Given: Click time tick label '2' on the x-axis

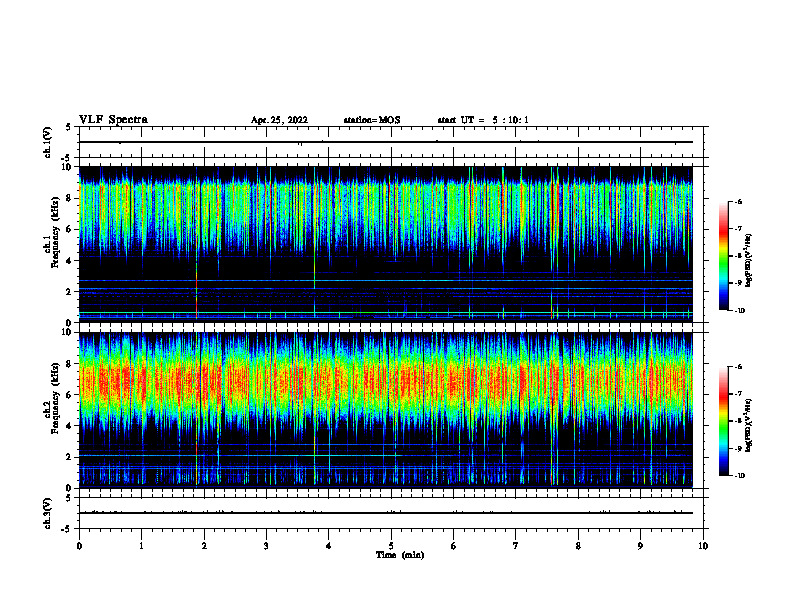Looking at the screenshot, I should point(204,546).
